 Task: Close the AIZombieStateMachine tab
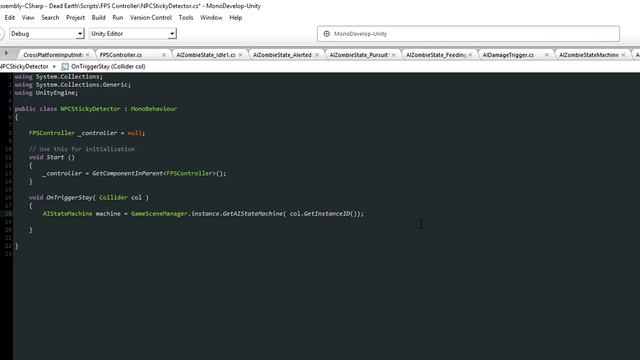[x=623, y=55]
